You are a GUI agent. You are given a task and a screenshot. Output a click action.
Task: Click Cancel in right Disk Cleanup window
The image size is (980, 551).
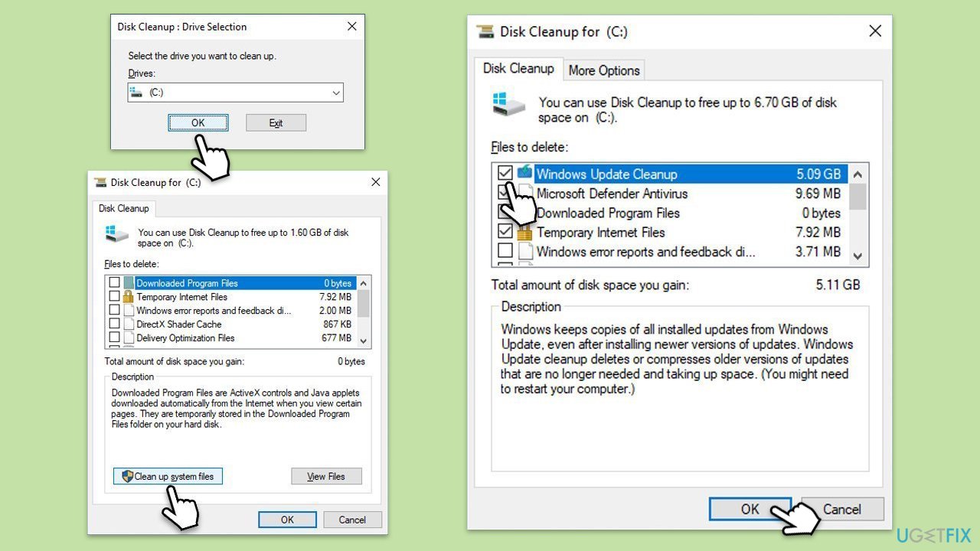point(842,509)
